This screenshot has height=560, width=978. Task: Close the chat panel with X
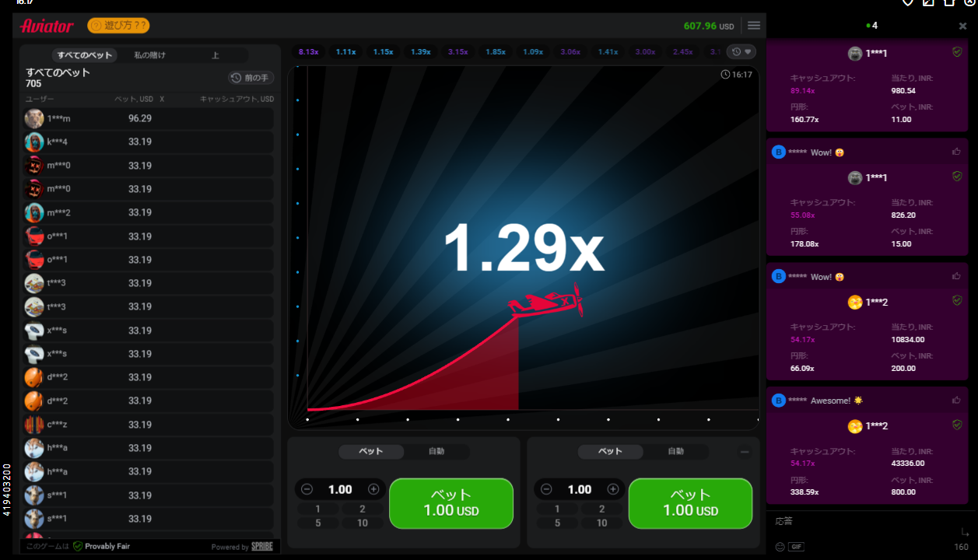pyautogui.click(x=962, y=26)
